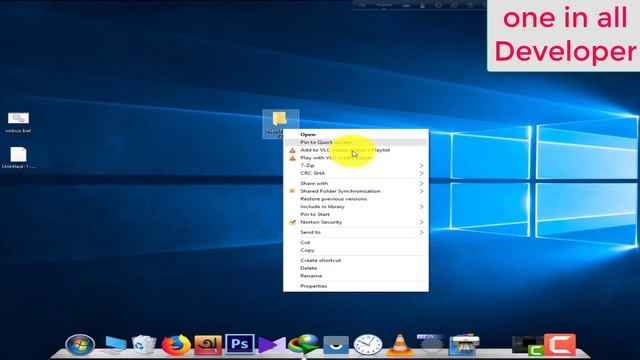The height and width of the screenshot is (360, 640).
Task: Choose Add to VLC media player's Playlist
Action: click(356, 150)
